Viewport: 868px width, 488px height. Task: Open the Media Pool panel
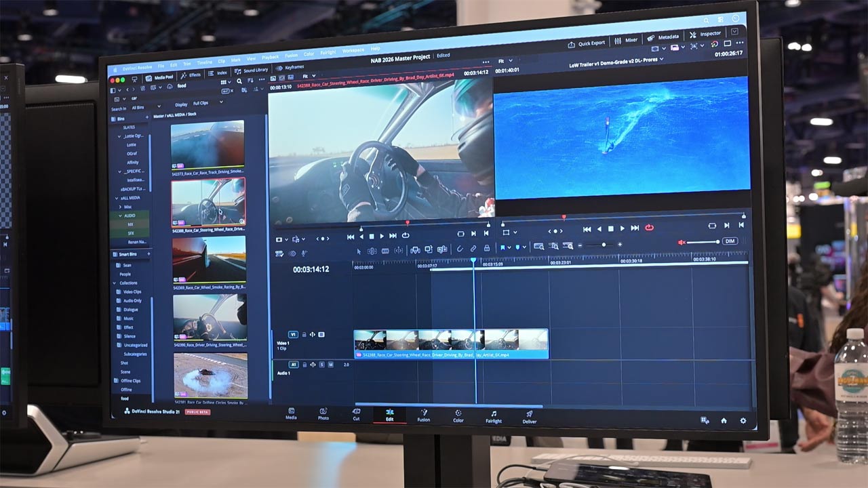pos(159,77)
